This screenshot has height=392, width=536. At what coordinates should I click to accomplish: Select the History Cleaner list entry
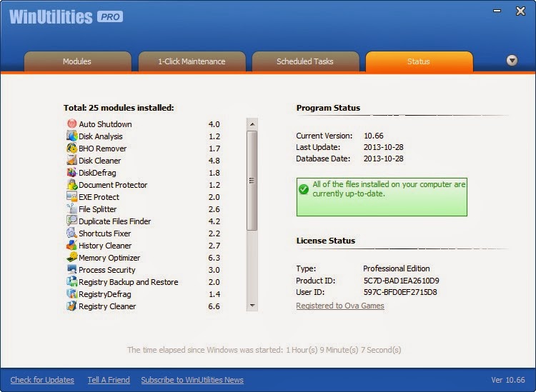click(x=105, y=246)
